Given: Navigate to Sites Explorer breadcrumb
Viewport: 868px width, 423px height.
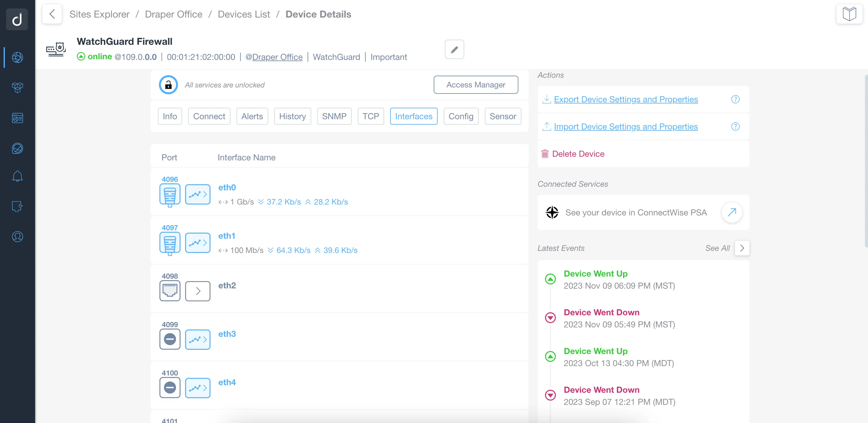Looking at the screenshot, I should (x=100, y=14).
